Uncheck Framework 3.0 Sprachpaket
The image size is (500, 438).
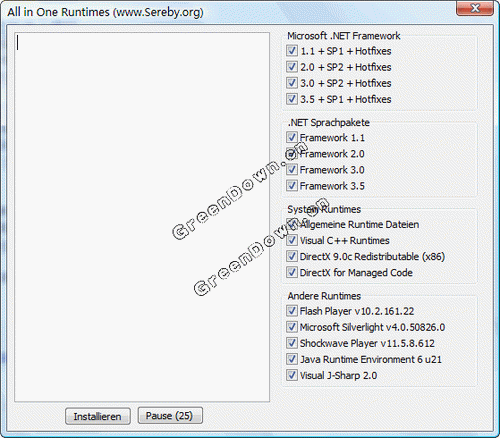click(x=292, y=169)
